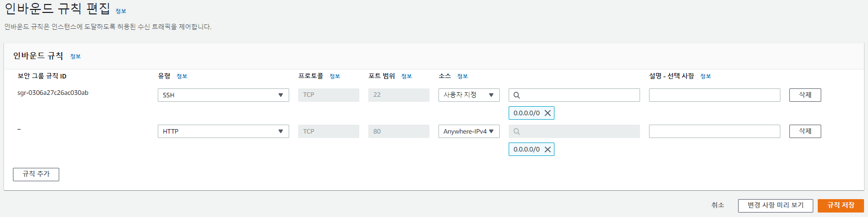
Task: Click the disabled TCP protocol field in the HTTP row
Action: point(328,131)
